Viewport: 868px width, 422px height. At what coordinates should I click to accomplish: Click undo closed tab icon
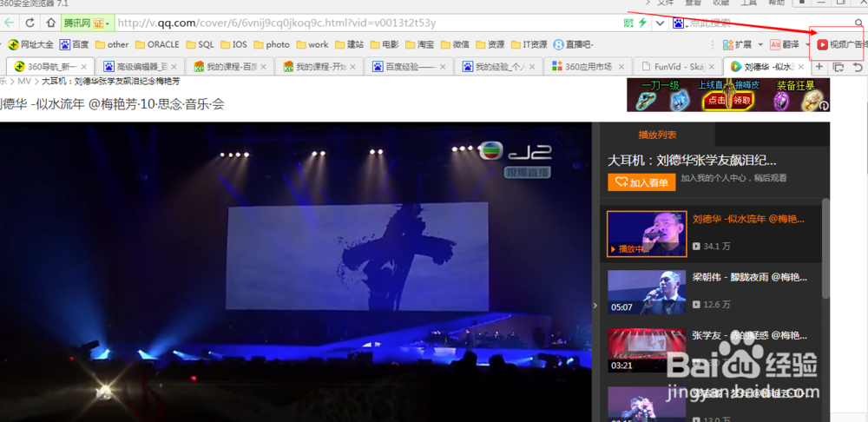[x=858, y=67]
